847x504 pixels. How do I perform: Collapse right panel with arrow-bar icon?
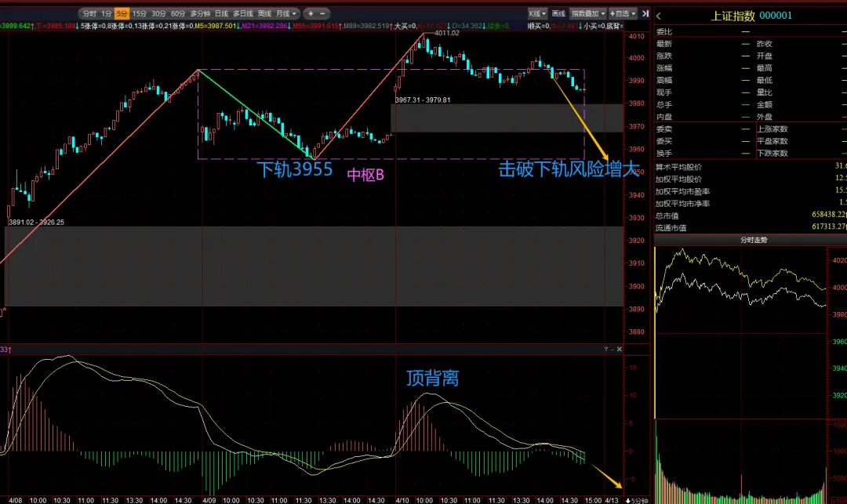[645, 13]
